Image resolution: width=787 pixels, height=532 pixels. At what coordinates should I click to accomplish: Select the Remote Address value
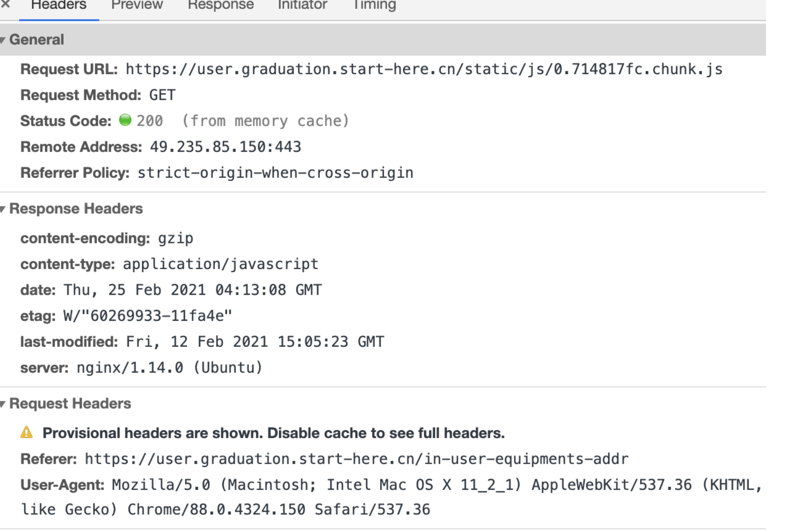[x=226, y=147]
